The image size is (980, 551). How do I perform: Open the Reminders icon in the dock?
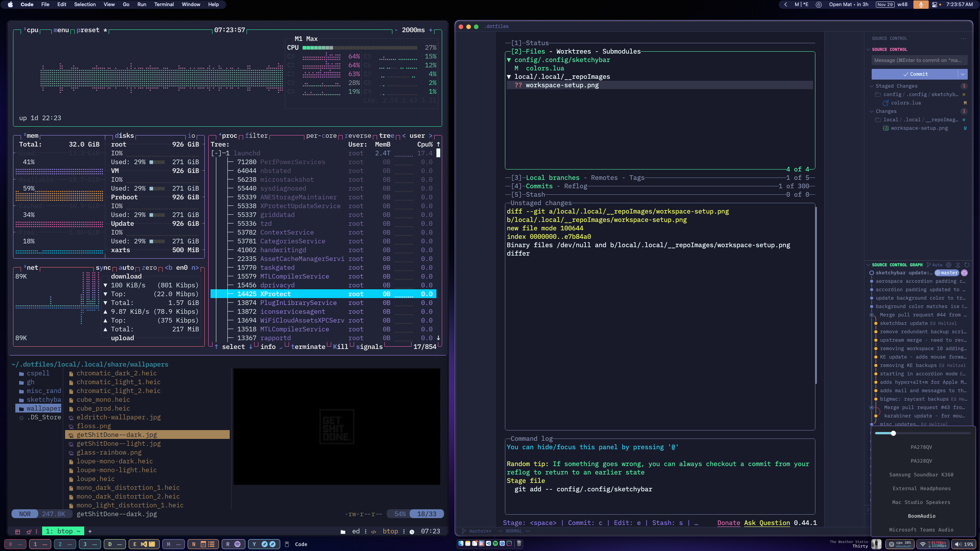click(475, 543)
